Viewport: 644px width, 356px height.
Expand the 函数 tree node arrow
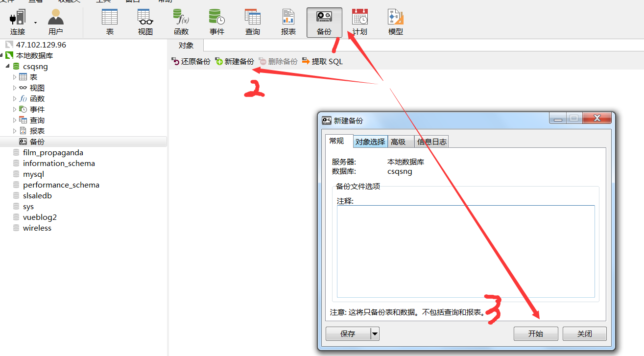15,98
